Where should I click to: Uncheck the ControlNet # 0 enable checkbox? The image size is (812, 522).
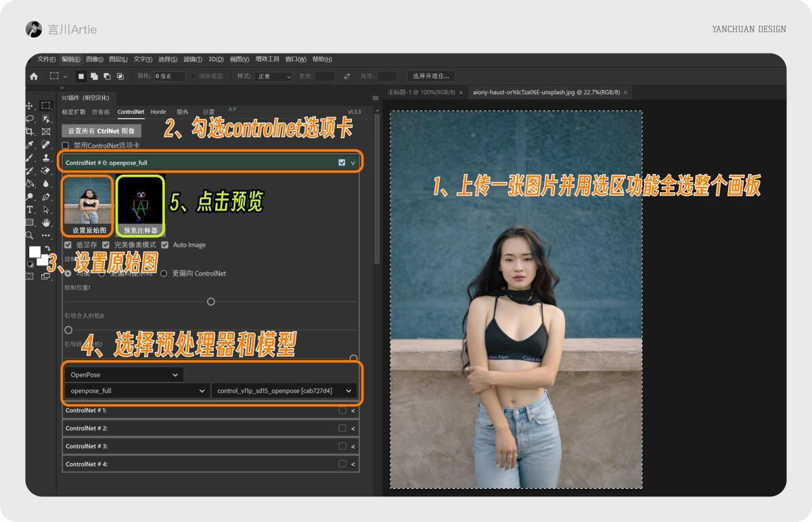341,162
